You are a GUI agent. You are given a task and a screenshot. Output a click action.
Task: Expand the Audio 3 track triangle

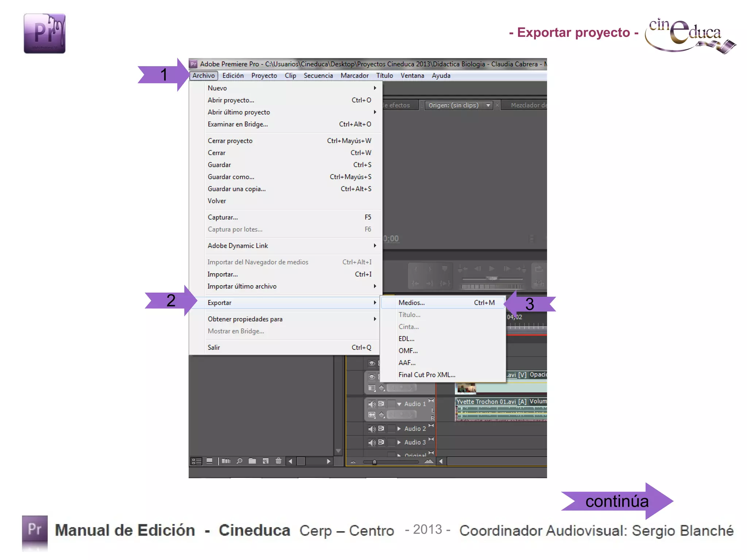coord(399,442)
